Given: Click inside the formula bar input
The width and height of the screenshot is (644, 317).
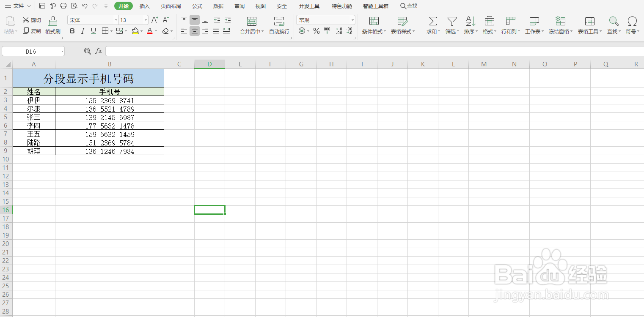Looking at the screenshot, I should tap(374, 51).
